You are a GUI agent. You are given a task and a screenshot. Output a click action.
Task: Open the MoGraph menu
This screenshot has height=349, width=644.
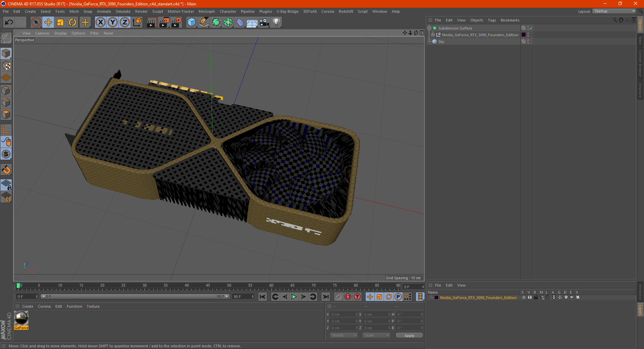coord(207,11)
